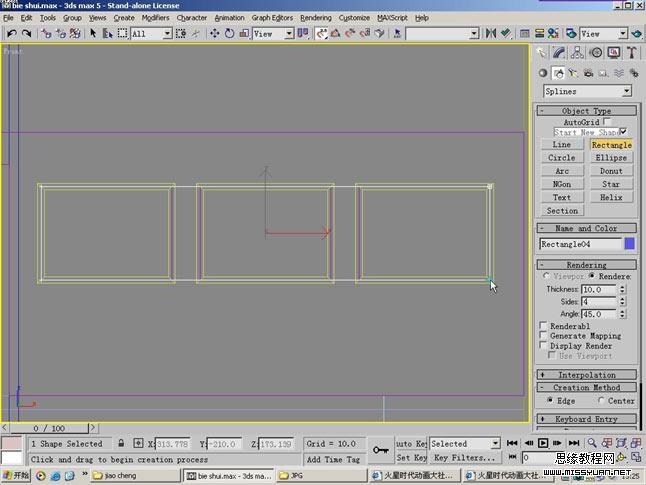This screenshot has height=485, width=646.
Task: Click the Ellipse shape button
Action: point(611,157)
